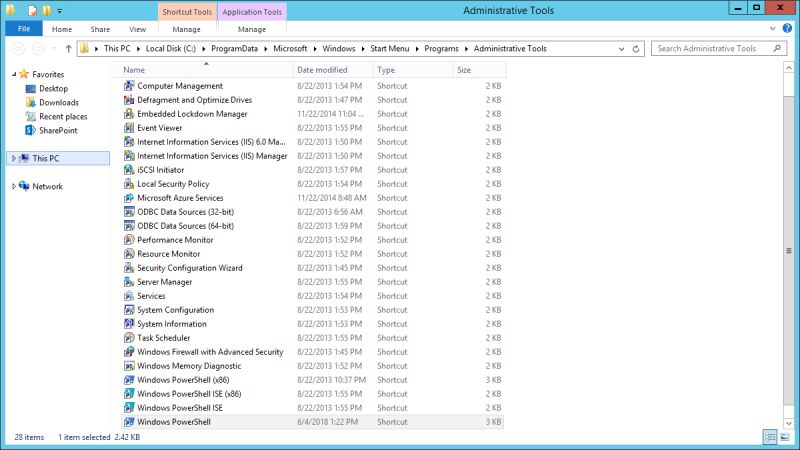Open the Help question mark icon
Screen dimensions: 800x450
tap(787, 29)
